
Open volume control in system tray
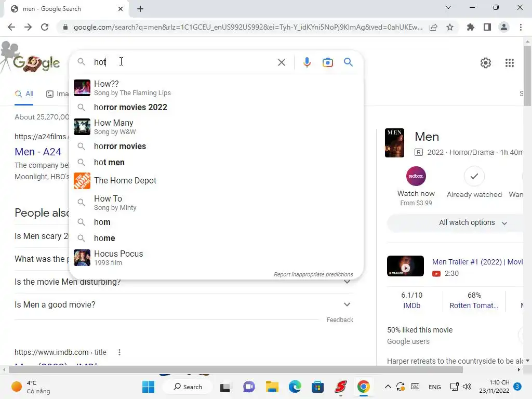pyautogui.click(x=467, y=387)
